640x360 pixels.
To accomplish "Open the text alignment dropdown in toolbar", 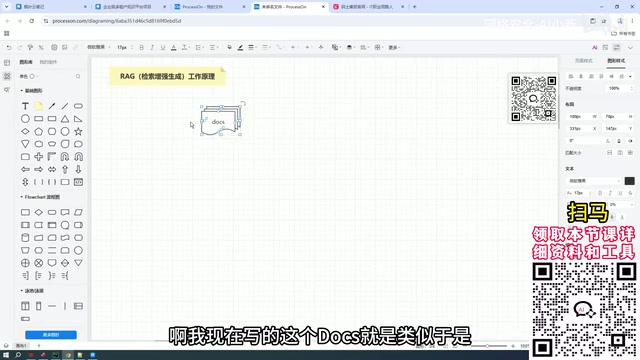I will coord(213,48).
